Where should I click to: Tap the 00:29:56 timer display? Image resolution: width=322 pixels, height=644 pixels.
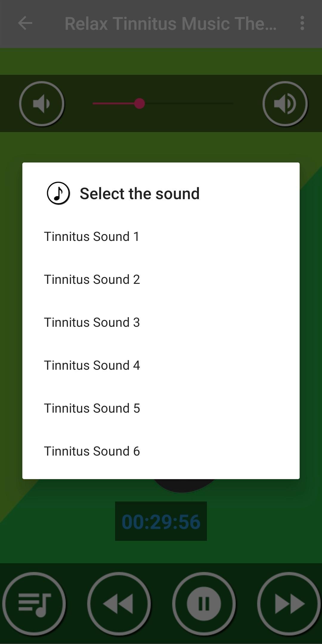[x=161, y=521]
